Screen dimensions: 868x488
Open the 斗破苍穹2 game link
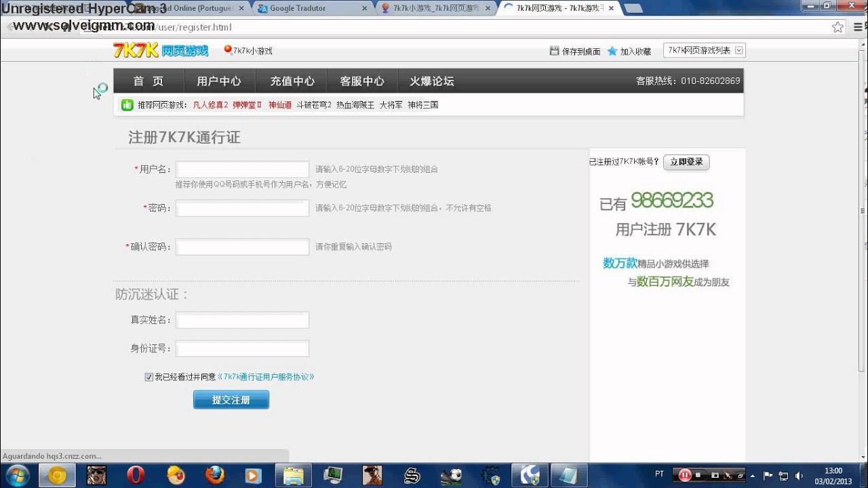coord(314,105)
